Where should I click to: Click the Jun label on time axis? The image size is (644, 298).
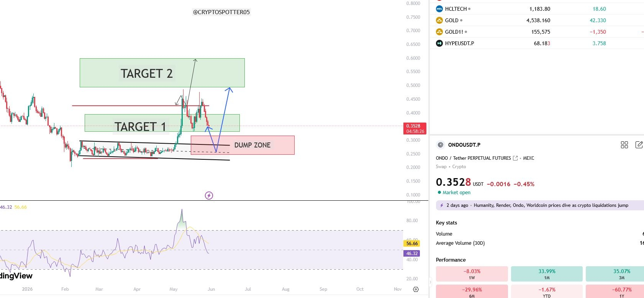[x=211, y=289]
